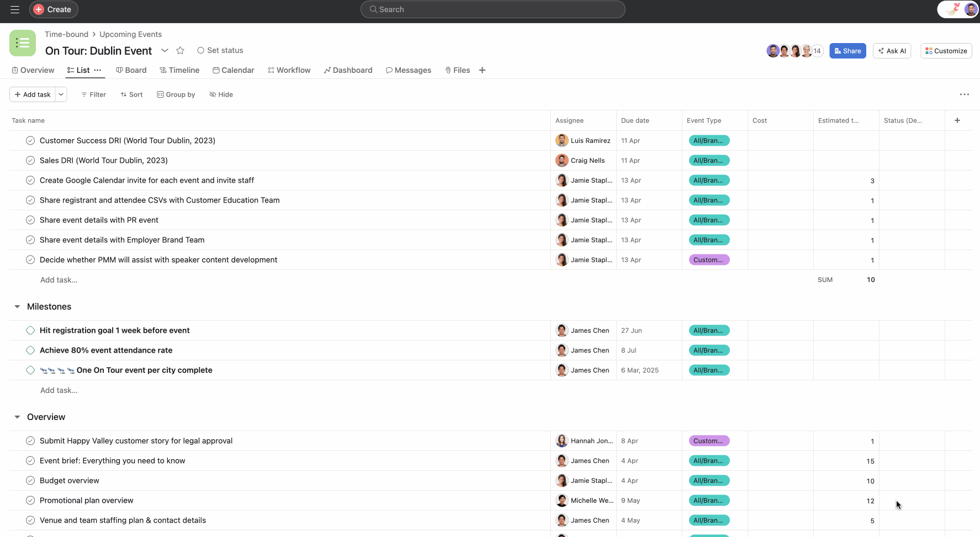Open Sort options for the task list
The image size is (980, 537).
[131, 94]
